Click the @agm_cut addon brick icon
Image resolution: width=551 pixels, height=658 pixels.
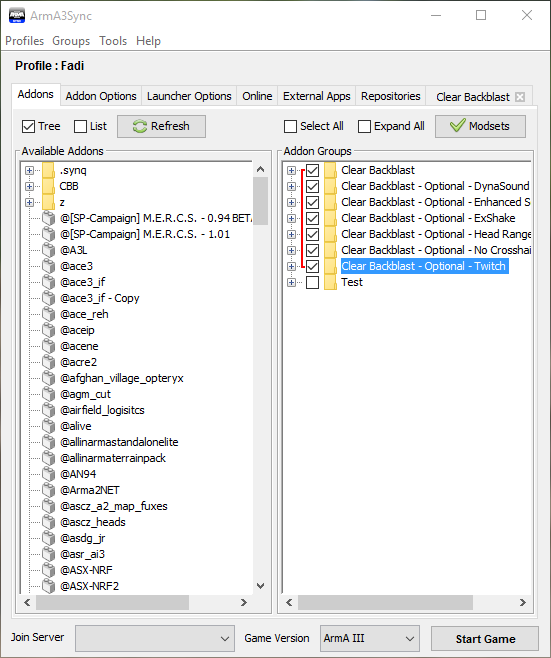click(49, 394)
